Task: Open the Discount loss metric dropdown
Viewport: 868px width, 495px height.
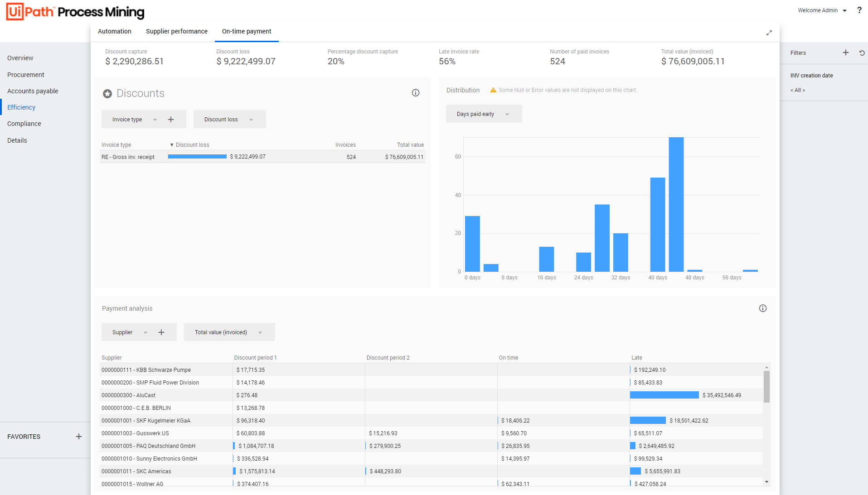Action: coord(229,120)
